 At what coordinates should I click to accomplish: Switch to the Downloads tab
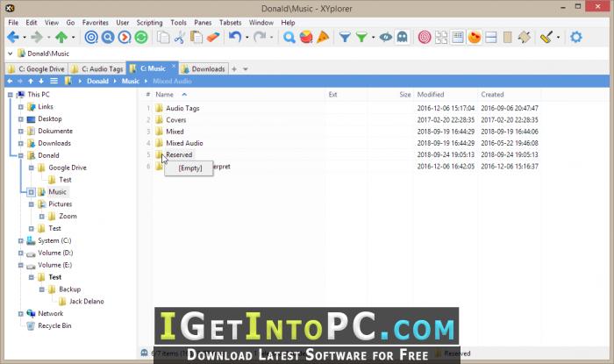(203, 69)
